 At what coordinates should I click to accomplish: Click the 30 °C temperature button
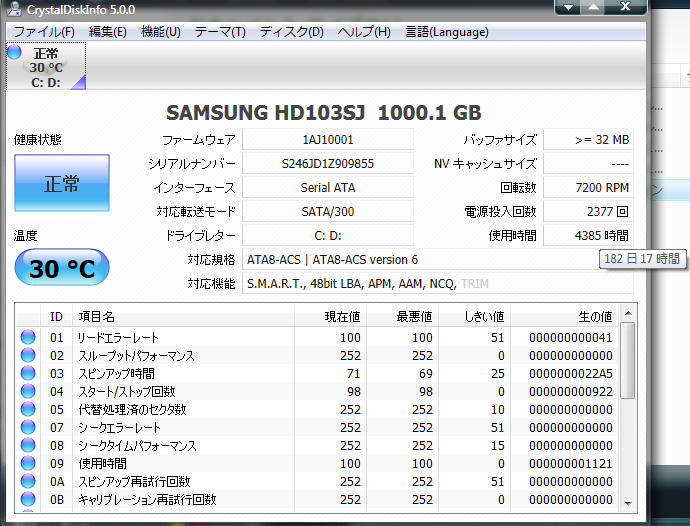(x=62, y=268)
